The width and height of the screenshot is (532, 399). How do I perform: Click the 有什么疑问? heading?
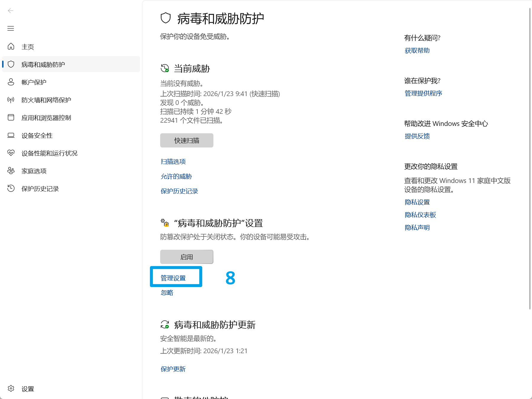coord(422,38)
